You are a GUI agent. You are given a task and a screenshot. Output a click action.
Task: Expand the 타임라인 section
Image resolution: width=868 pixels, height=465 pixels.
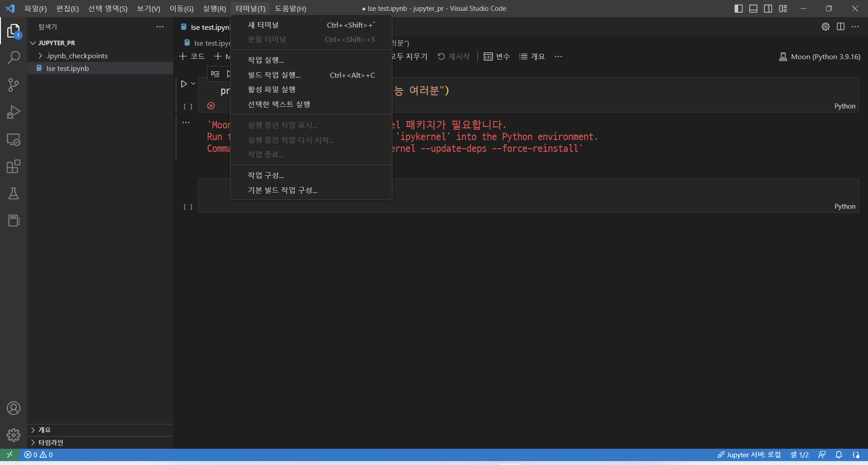click(51, 442)
